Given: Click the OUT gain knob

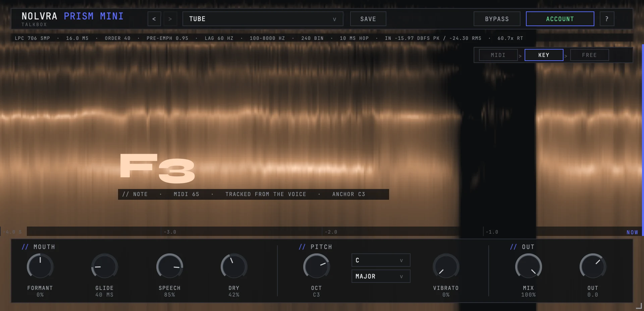Looking at the screenshot, I should pos(593,266).
